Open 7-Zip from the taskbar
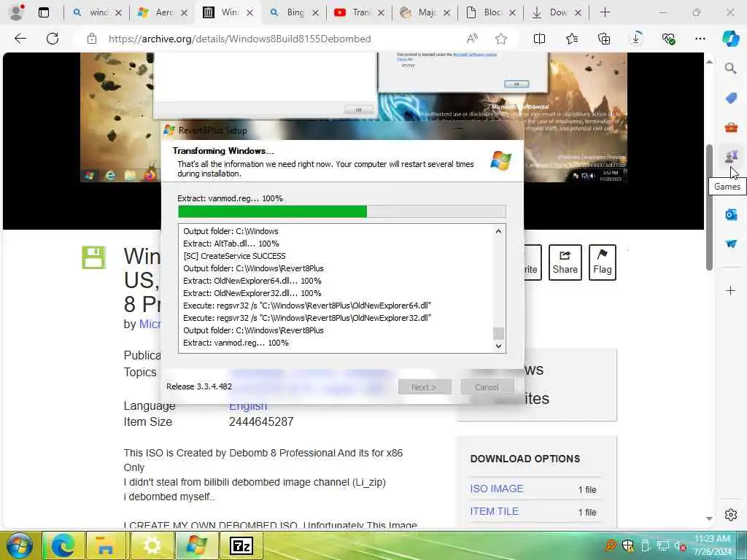The height and width of the screenshot is (560, 747). 241,545
